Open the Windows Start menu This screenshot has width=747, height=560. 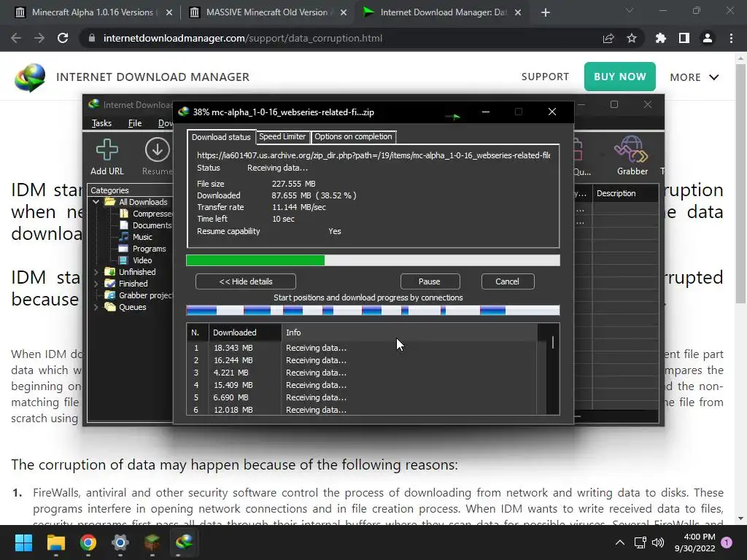23,542
